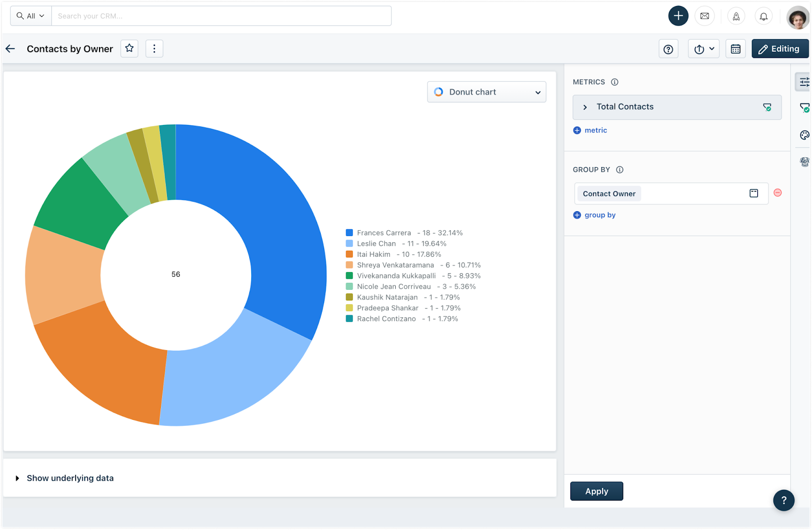This screenshot has height=530, width=812.
Task: Remove Contact Owner grouping with red minus toggle
Action: tap(777, 193)
